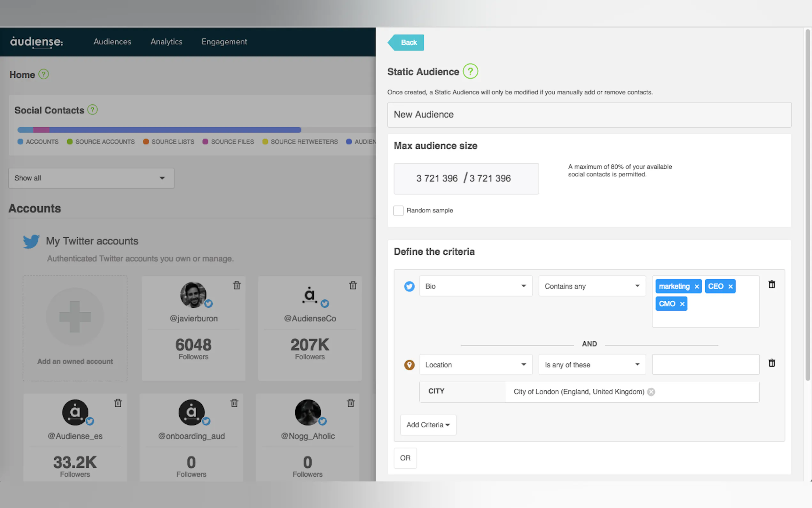Click the Add an owned account plus
The width and height of the screenshot is (812, 508).
(75, 317)
